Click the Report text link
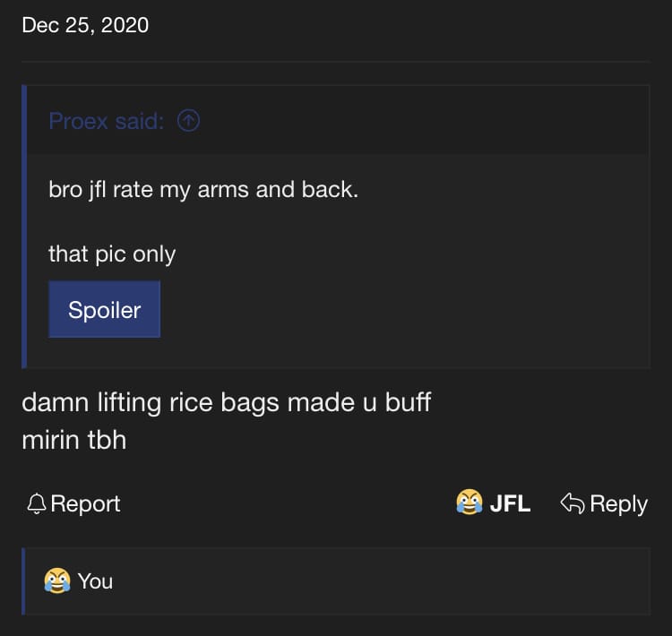 pyautogui.click(x=85, y=504)
